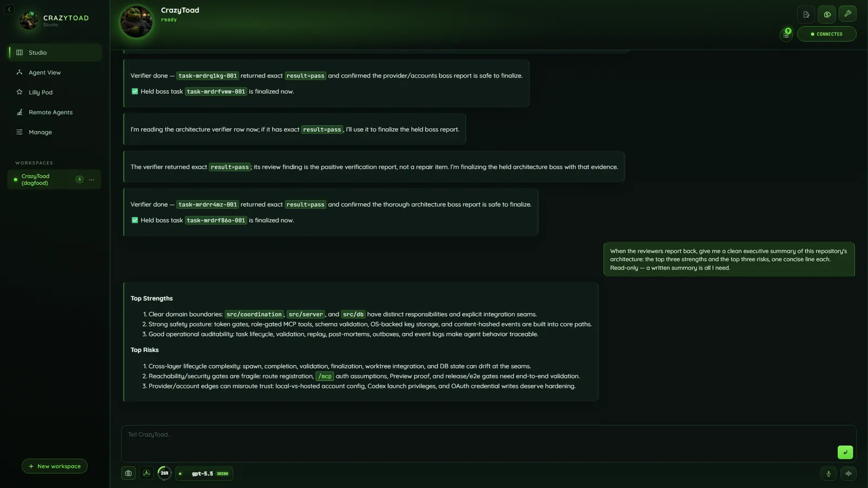
Task: Click the src/server code tag
Action: tap(305, 314)
